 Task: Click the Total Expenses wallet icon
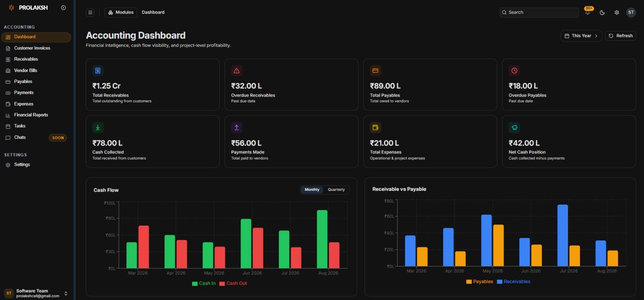[375, 127]
